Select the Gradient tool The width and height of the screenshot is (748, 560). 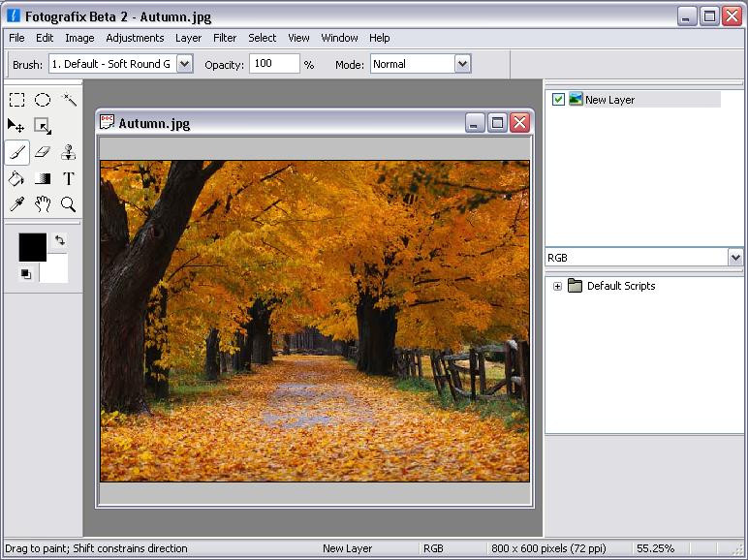pyautogui.click(x=43, y=178)
